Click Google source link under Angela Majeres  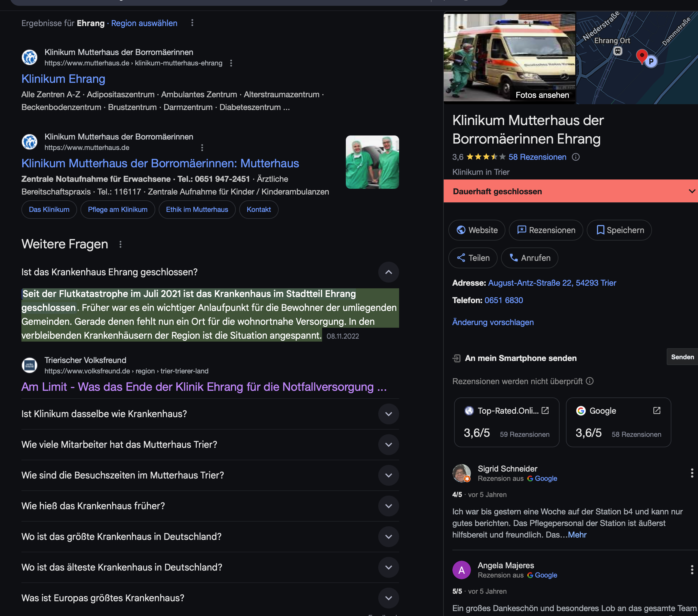tap(542, 575)
